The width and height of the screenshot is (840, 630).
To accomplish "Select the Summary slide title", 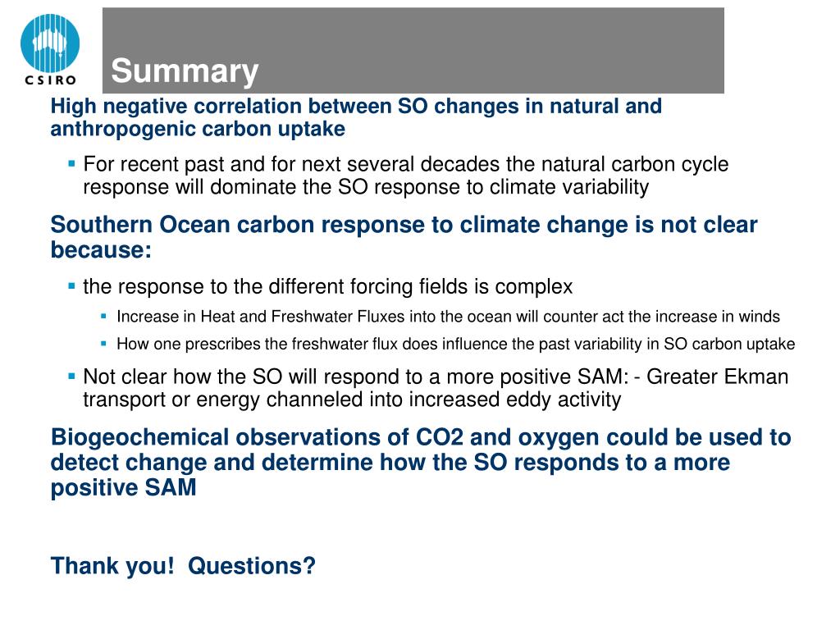I will coord(185,71).
